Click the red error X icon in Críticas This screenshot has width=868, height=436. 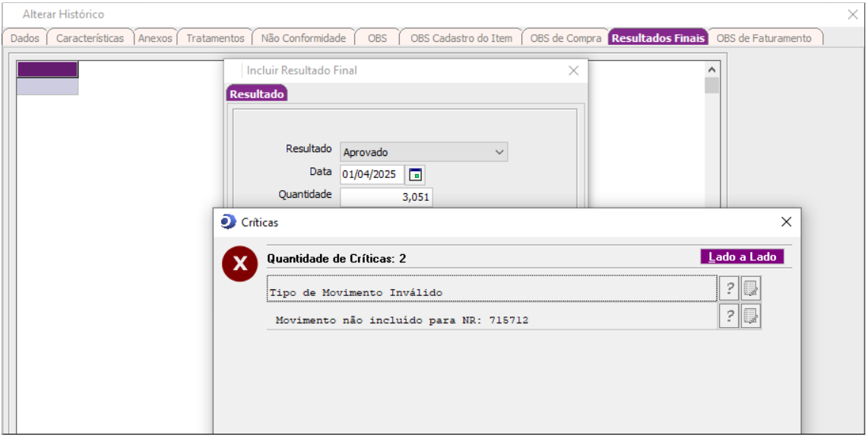point(239,264)
